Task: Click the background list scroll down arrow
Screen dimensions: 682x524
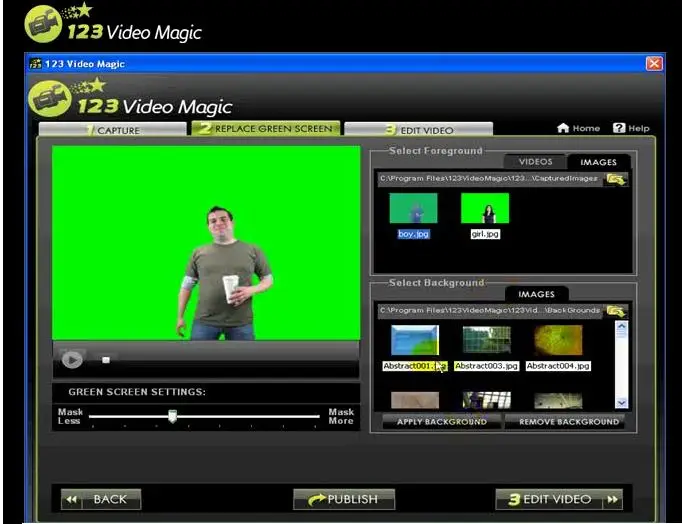Action: click(622, 403)
